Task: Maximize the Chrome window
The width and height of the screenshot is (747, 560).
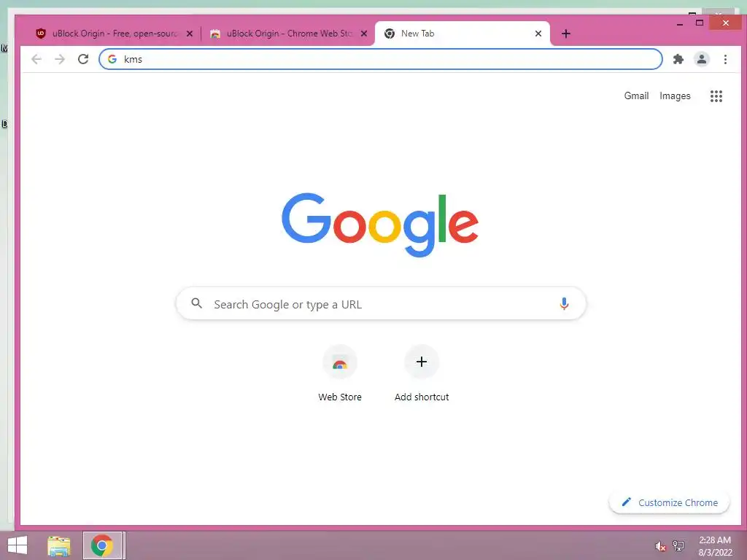Action: click(x=700, y=23)
